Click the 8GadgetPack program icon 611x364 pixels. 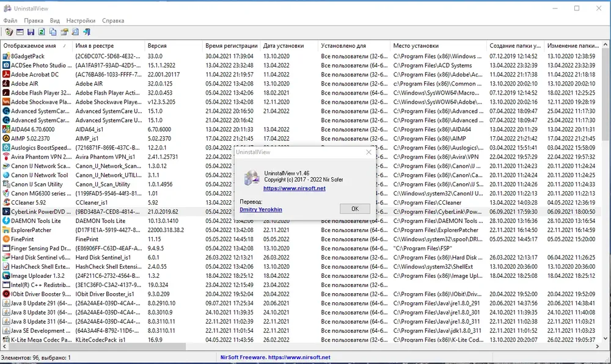click(6, 56)
